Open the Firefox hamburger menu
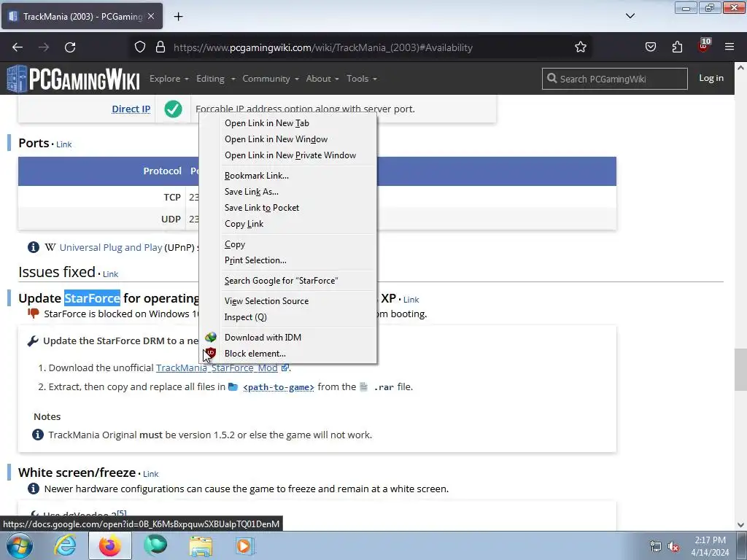Image resolution: width=747 pixels, height=560 pixels. [x=729, y=47]
